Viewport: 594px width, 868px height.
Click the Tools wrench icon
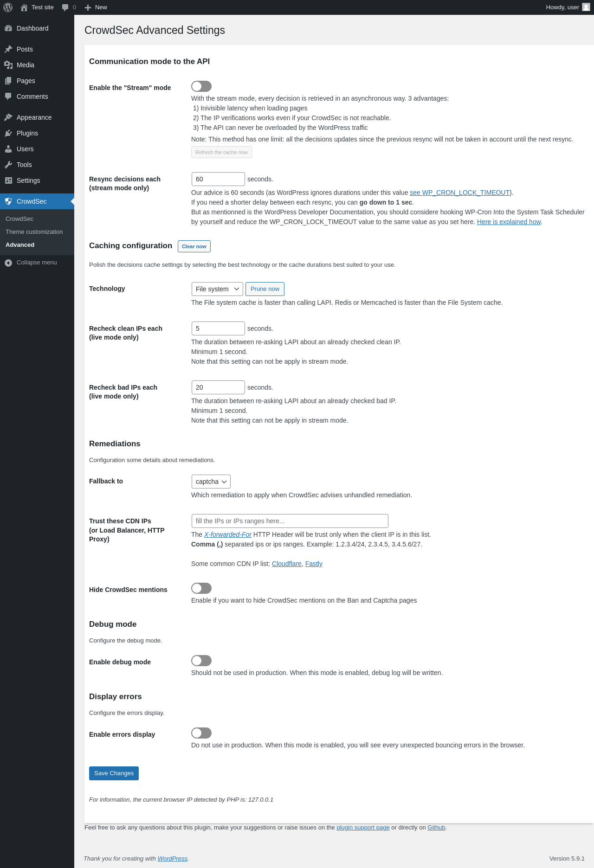8,165
